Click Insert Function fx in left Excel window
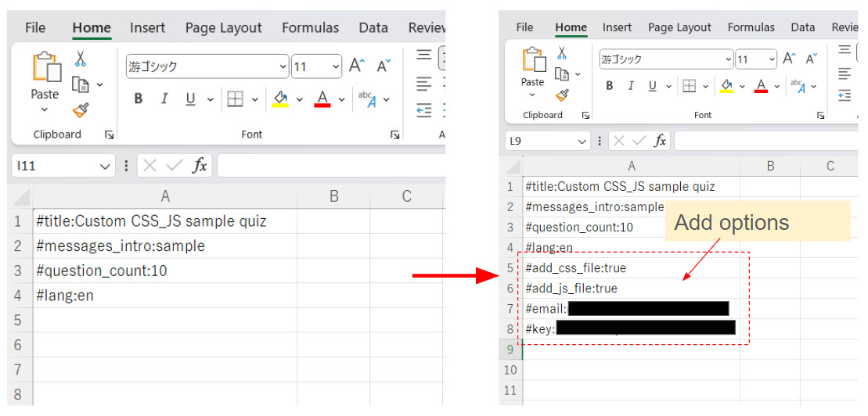The height and width of the screenshot is (416, 868). (x=200, y=165)
